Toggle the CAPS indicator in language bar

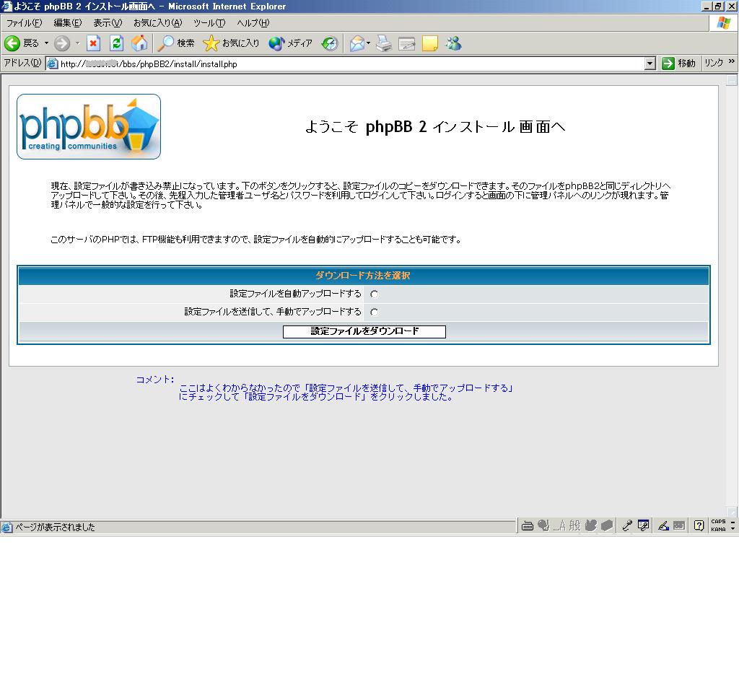[x=718, y=522]
